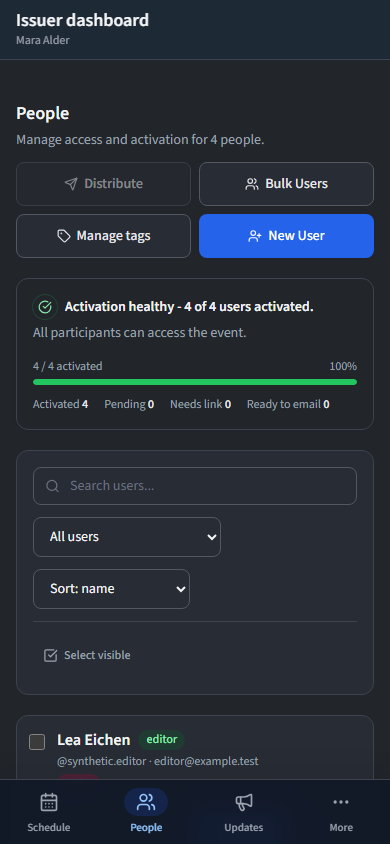The width and height of the screenshot is (390, 844).
Task: Create a New User button text
Action: click(296, 236)
